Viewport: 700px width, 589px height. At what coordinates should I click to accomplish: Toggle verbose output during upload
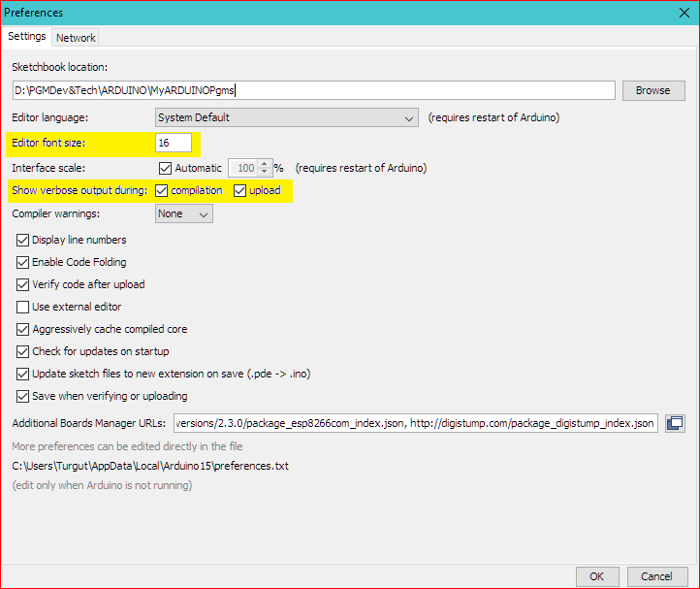tap(239, 190)
